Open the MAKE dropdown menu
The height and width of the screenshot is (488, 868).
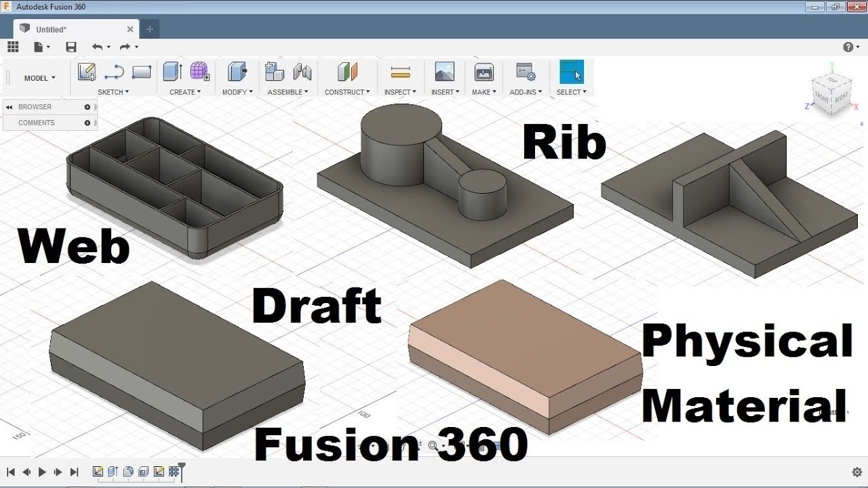coord(484,92)
